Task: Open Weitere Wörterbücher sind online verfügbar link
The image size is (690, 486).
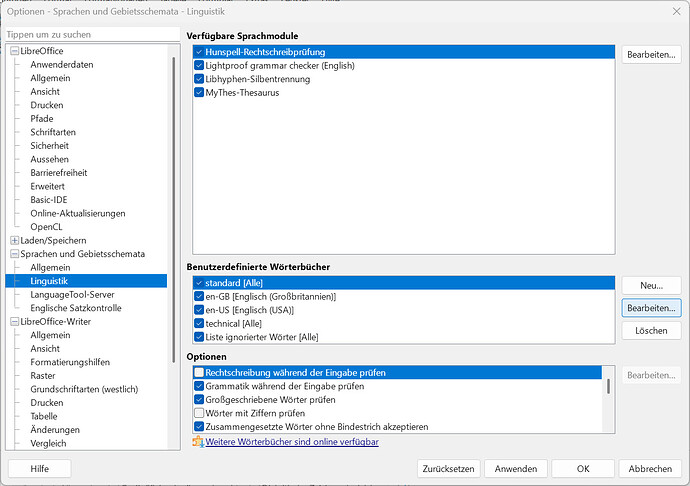Action: point(291,441)
